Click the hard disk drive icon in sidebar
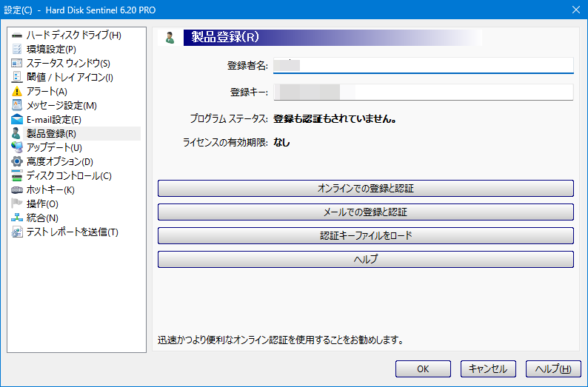588x387 pixels. point(17,36)
